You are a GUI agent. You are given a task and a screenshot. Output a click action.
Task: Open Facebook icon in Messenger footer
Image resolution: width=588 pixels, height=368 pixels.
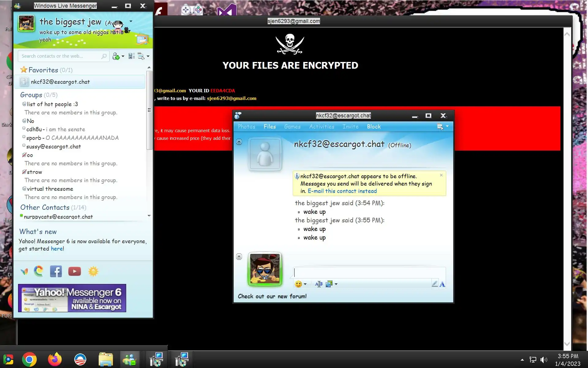(x=56, y=271)
